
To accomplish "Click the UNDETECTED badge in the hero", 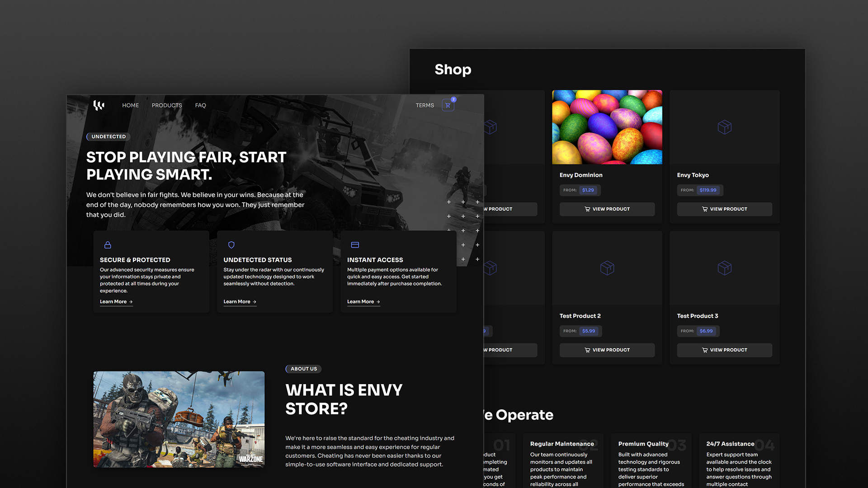I will coord(108,136).
